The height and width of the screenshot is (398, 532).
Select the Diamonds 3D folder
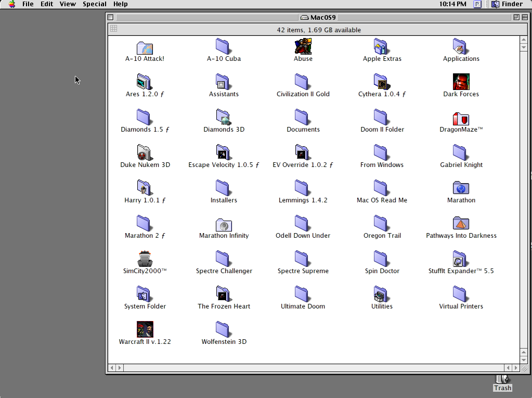tap(223, 117)
